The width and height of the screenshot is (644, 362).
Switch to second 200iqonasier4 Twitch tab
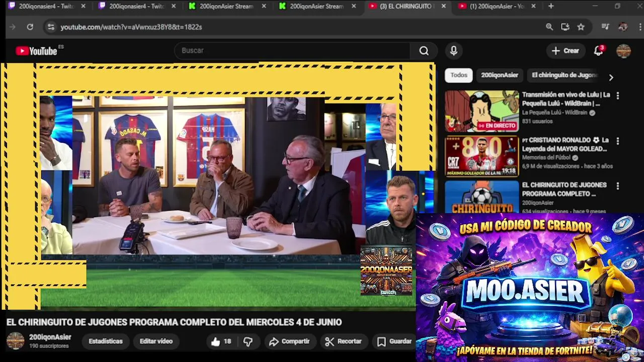point(136,6)
